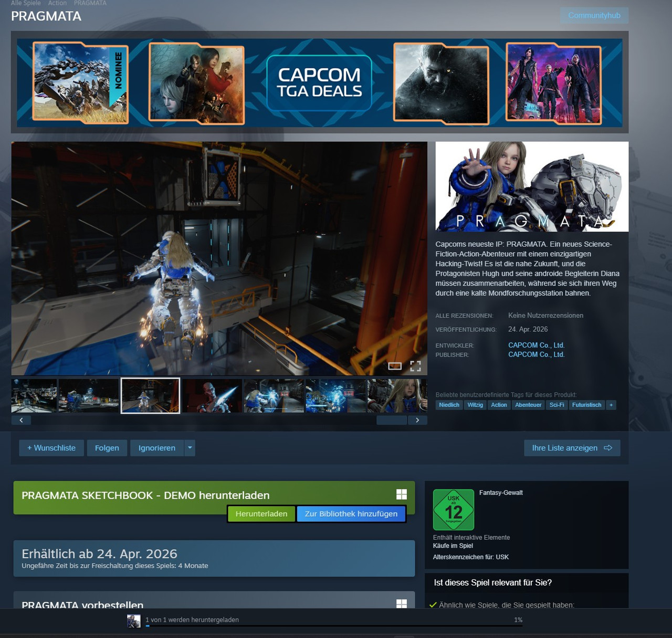Select the sixth thumbnail with blue hacking effects
672x638 pixels.
click(x=336, y=395)
